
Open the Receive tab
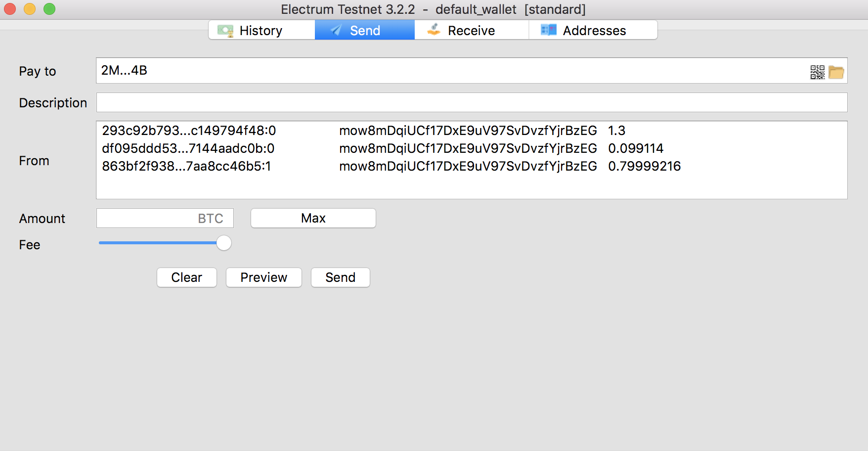coord(471,30)
